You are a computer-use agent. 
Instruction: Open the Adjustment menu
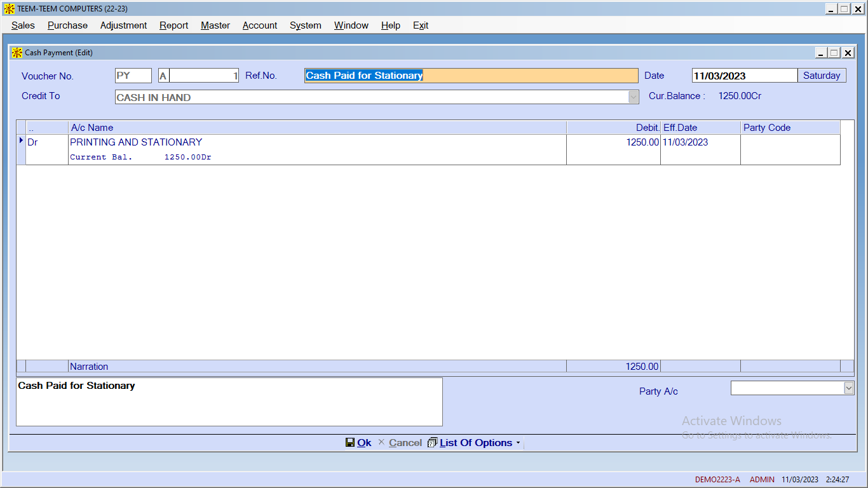(123, 25)
